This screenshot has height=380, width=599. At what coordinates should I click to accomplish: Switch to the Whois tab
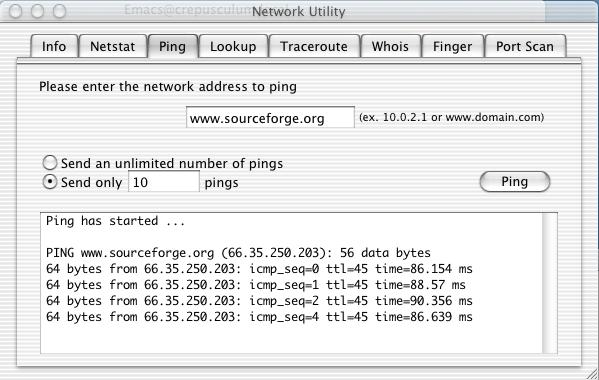390,47
